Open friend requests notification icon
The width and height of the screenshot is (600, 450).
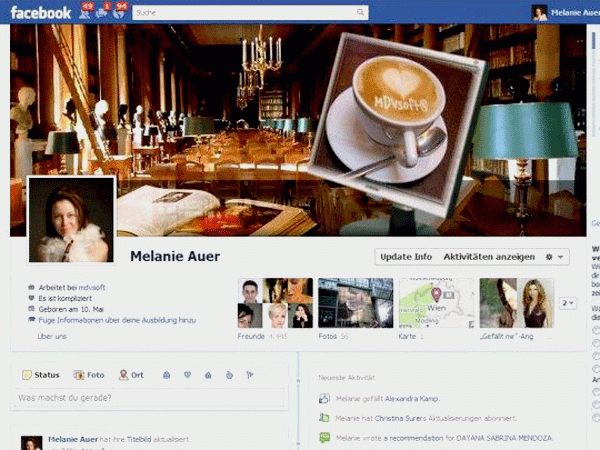click(85, 13)
